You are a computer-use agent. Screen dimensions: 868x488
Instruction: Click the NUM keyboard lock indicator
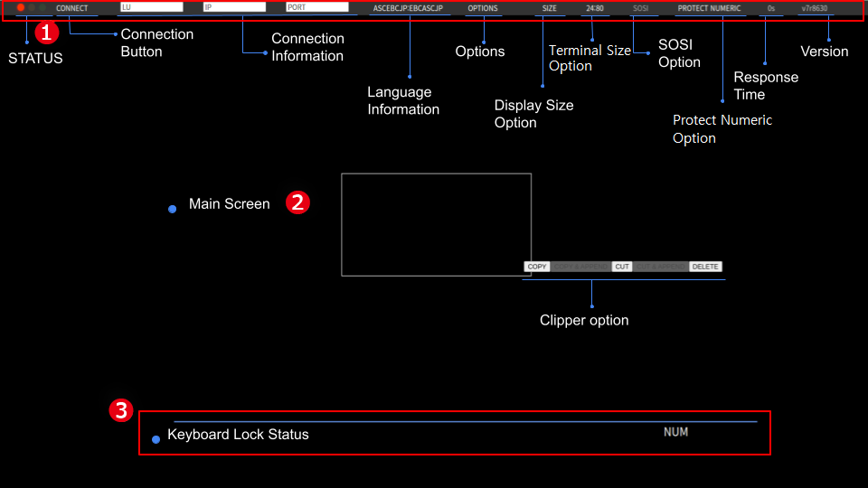675,432
